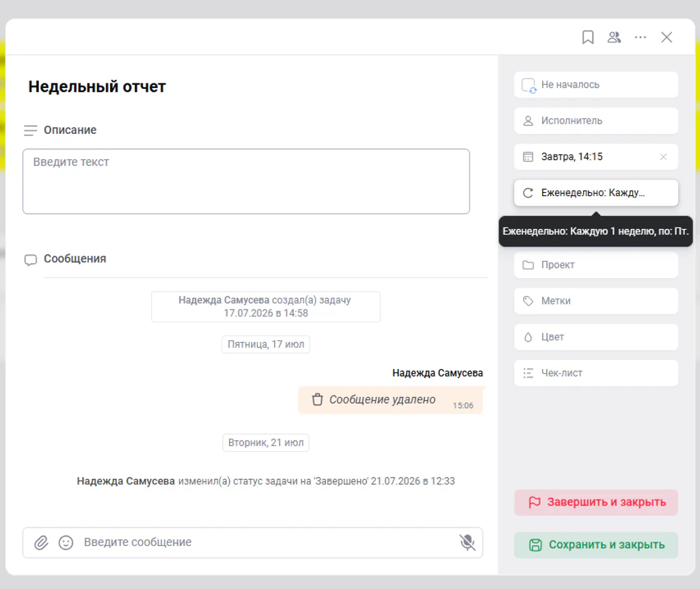This screenshot has height=589, width=700.
Task: Click the date label 'Вторник, 21 июл'
Action: (266, 443)
